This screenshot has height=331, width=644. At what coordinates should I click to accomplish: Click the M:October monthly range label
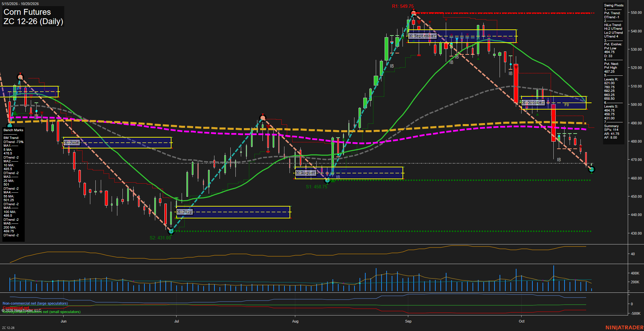[533, 102]
